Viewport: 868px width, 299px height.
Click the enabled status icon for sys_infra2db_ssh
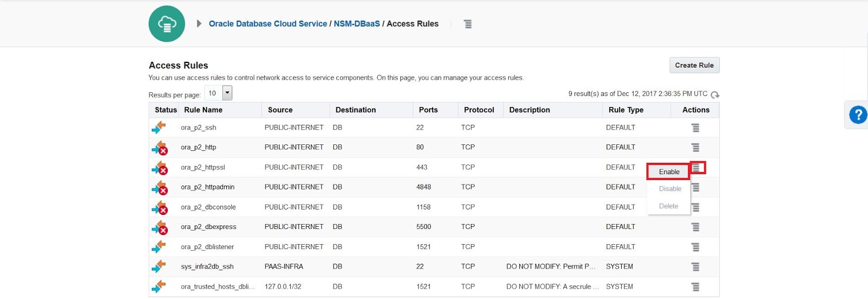click(159, 266)
